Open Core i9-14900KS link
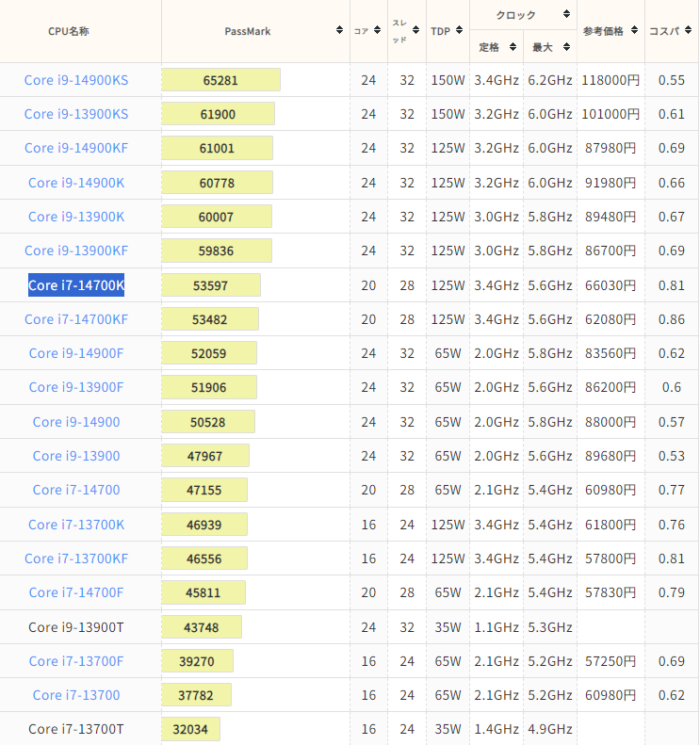The width and height of the screenshot is (700, 745). click(76, 80)
